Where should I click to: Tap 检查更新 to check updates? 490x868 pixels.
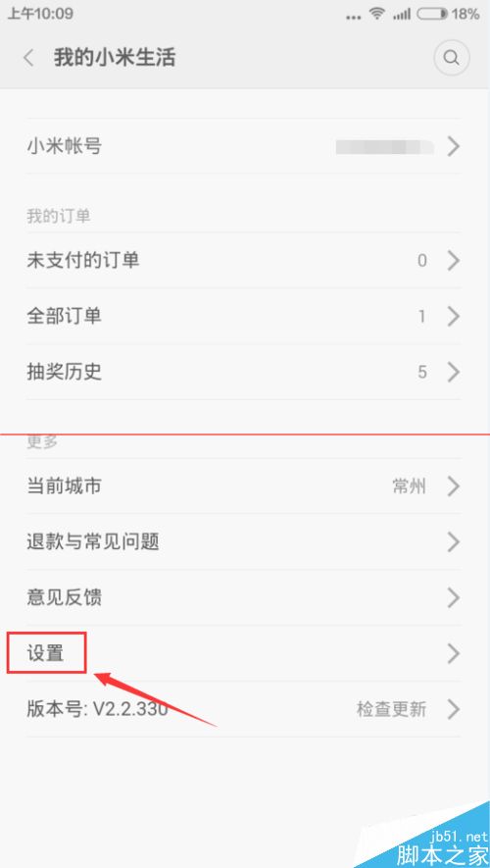point(391,709)
